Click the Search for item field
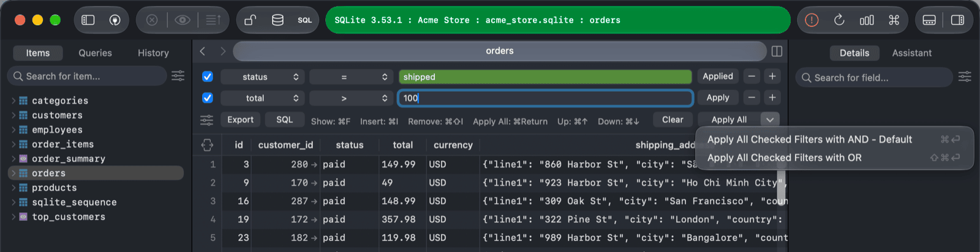The height and width of the screenshot is (252, 980). pos(87,76)
